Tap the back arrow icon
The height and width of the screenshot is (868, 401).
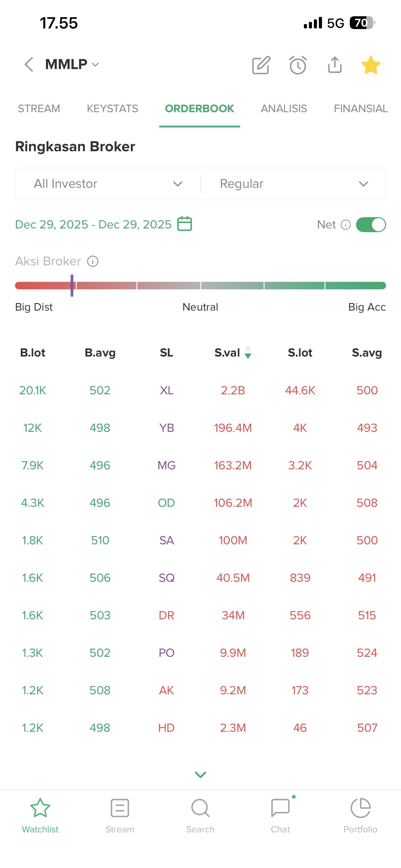click(x=29, y=64)
